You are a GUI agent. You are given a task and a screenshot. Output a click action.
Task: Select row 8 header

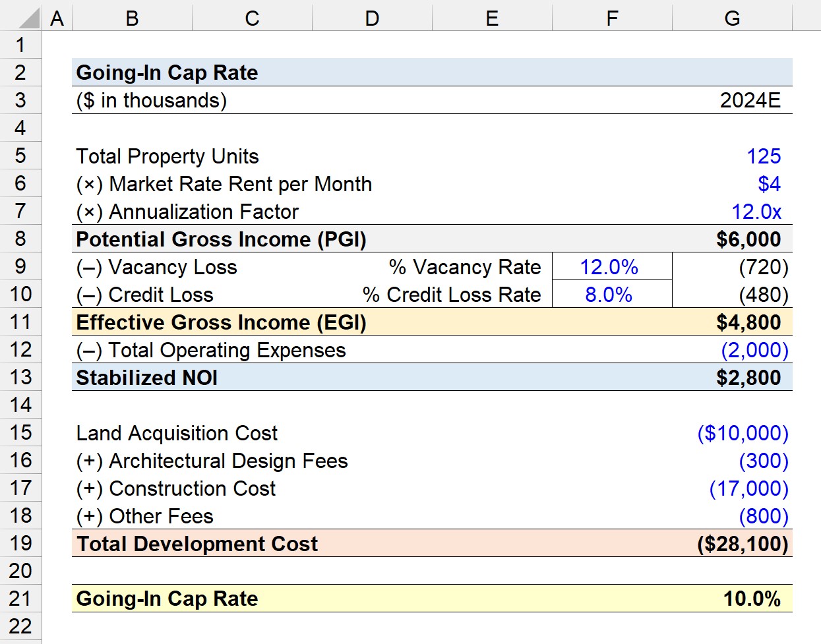click(x=20, y=239)
